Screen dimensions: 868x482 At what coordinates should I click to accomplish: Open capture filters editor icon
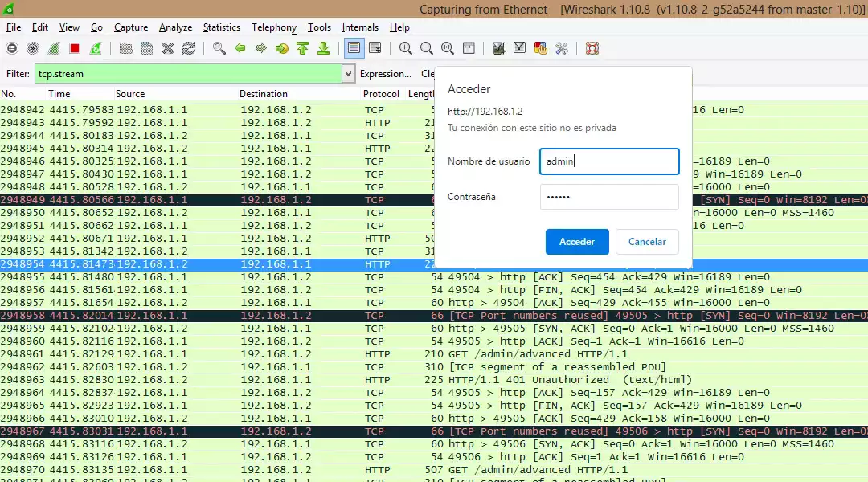(498, 49)
